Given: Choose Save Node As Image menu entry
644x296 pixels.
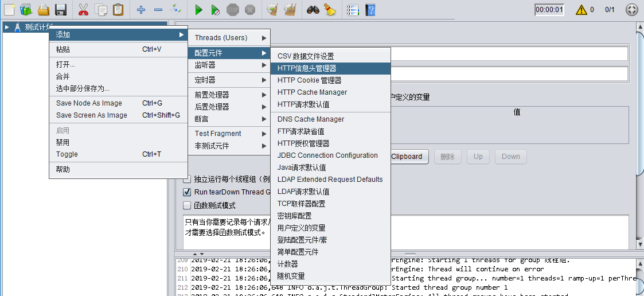Looking at the screenshot, I should 118,103.
